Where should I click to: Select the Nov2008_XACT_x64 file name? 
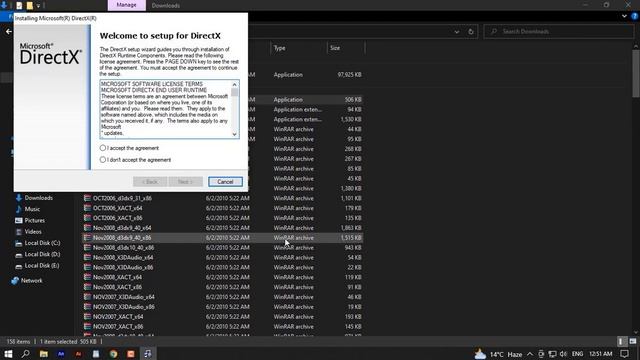coord(118,277)
